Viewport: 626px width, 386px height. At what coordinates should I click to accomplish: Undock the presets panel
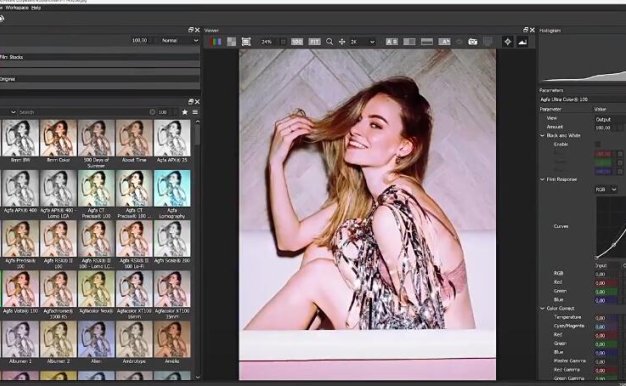[191, 102]
